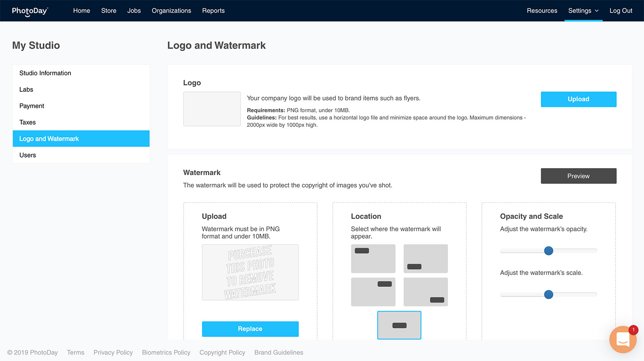The image size is (644, 361).
Task: Open the Privacy Policy footer link
Action: (x=113, y=352)
